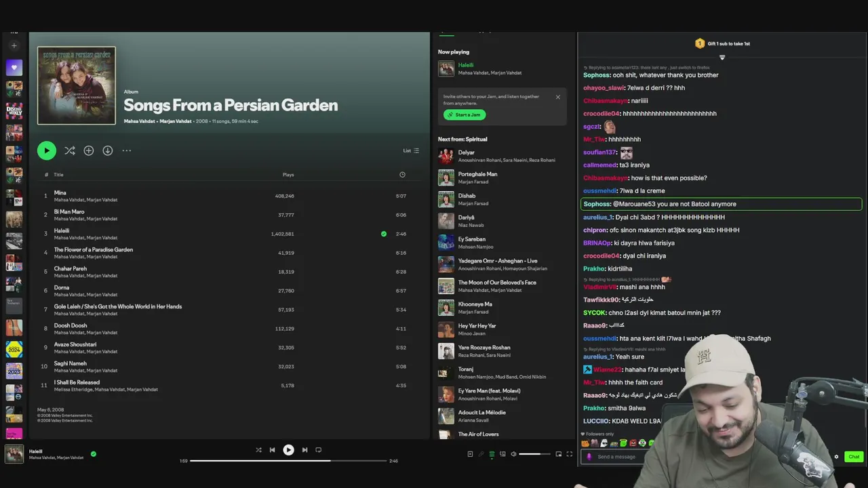
Task: Click the song progress bar
Action: coord(288,461)
